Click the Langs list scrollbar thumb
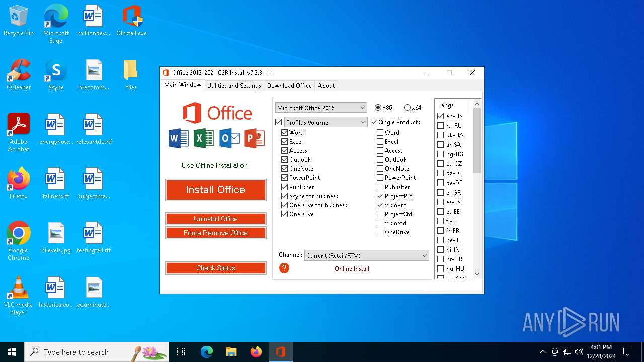The width and height of the screenshot is (644, 362). tap(477, 140)
